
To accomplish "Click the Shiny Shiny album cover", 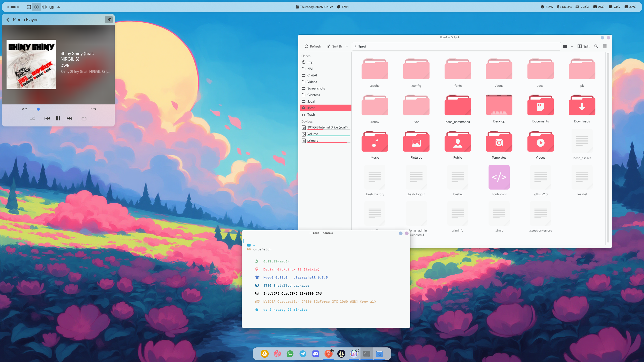I will click(31, 64).
